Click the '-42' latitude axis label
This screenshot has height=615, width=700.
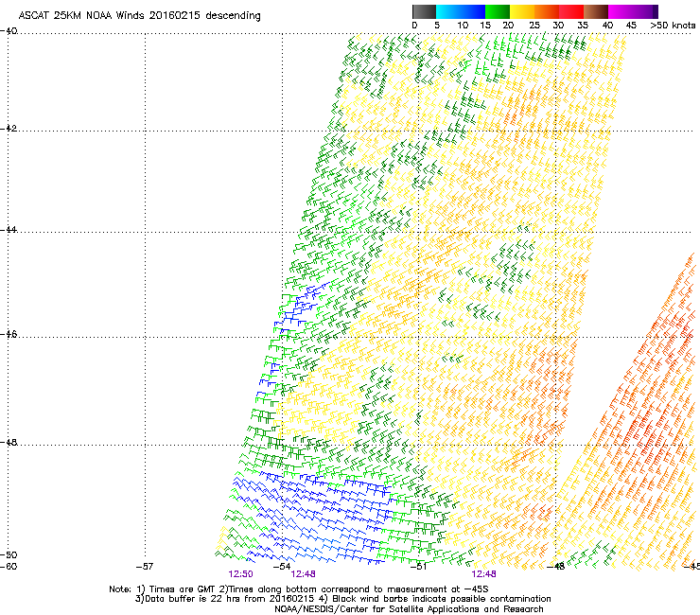point(9,128)
